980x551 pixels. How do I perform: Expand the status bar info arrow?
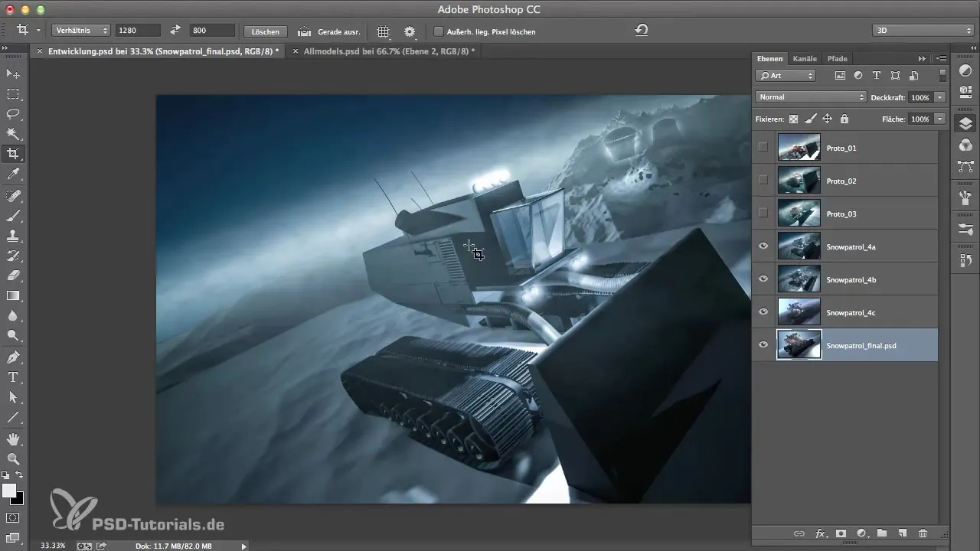tap(244, 546)
